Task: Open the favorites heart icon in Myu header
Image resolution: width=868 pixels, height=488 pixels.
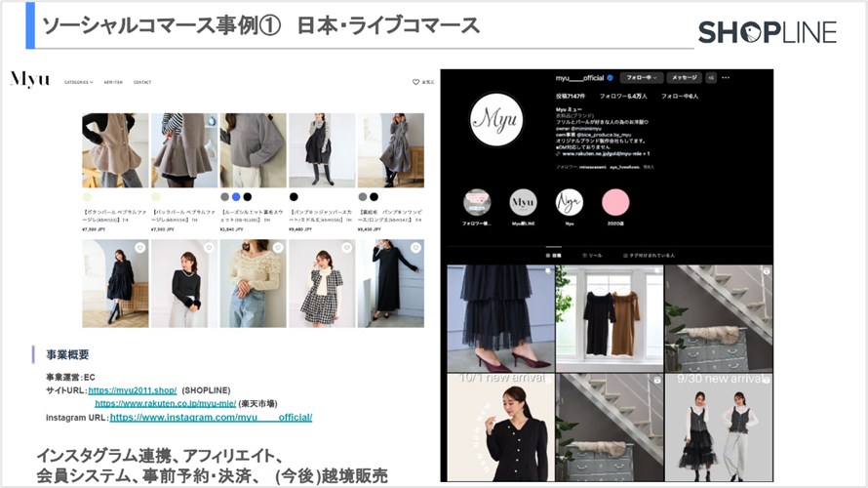Action: (x=415, y=82)
